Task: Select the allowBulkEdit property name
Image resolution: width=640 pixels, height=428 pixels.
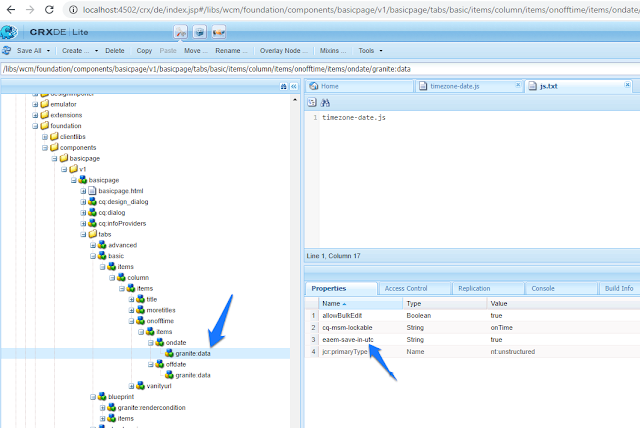Action: (x=342, y=315)
